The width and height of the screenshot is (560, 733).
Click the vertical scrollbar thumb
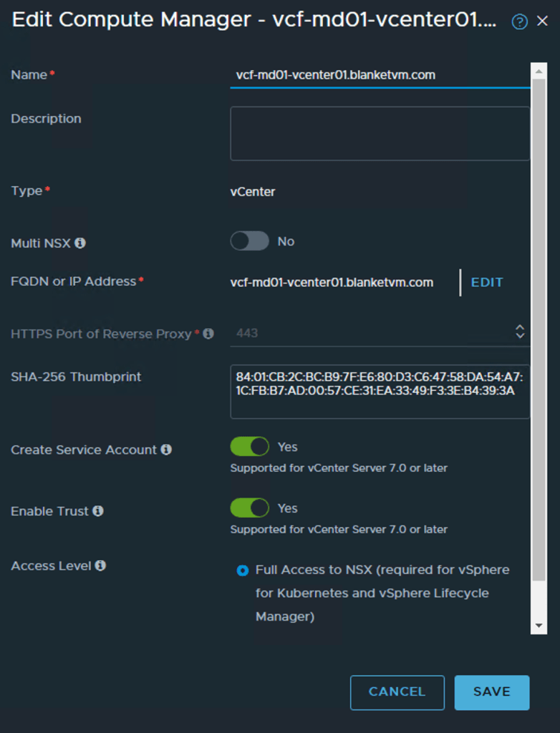[x=539, y=329]
